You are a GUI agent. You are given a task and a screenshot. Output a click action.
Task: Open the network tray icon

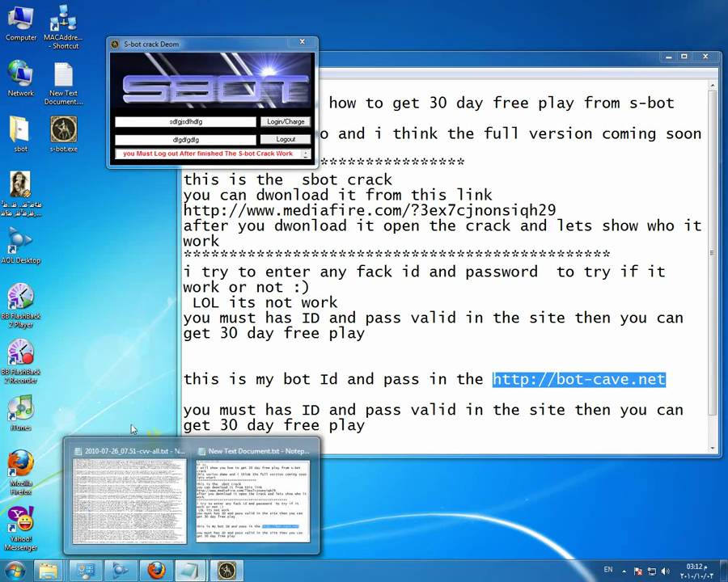tap(652, 571)
